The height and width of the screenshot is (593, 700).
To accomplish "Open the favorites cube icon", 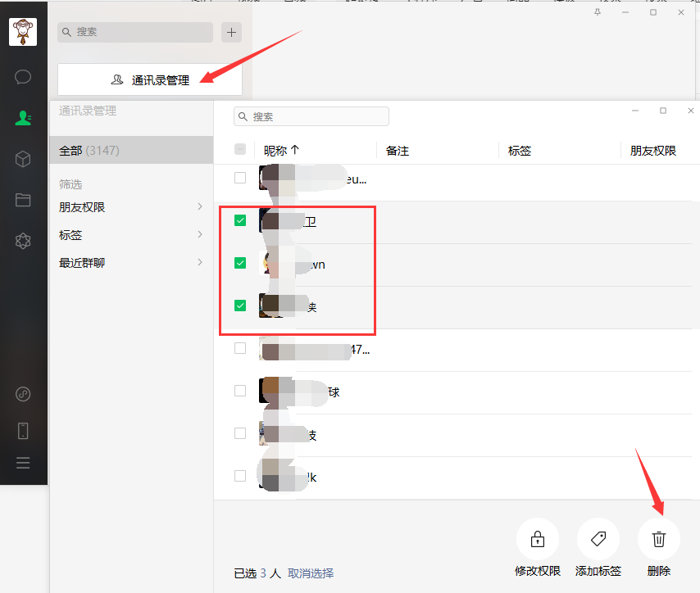I will click(23, 159).
